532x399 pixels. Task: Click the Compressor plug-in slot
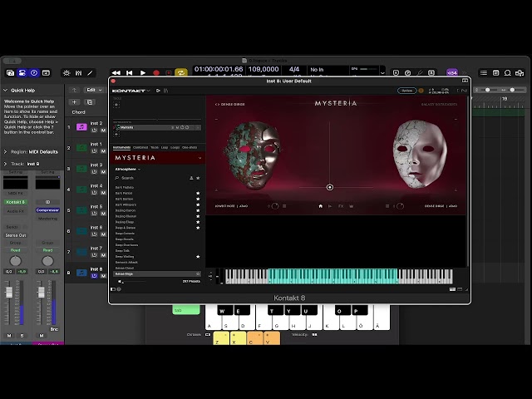point(47,210)
